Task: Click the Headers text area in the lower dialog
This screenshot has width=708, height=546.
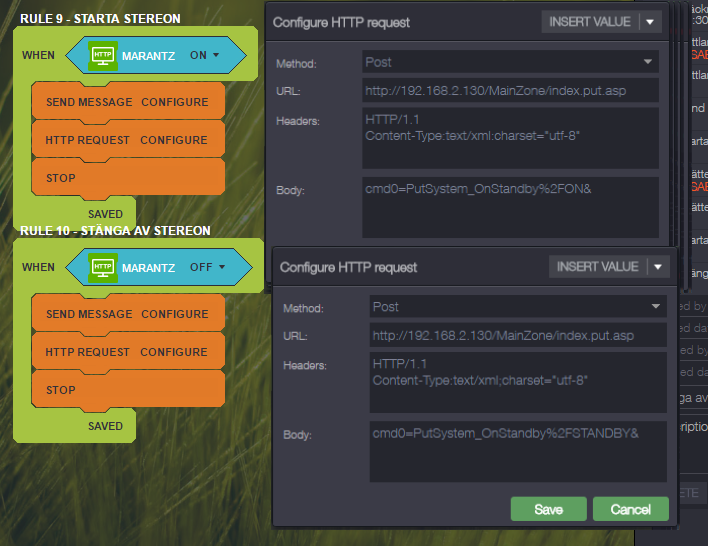Action: pyautogui.click(x=516, y=381)
